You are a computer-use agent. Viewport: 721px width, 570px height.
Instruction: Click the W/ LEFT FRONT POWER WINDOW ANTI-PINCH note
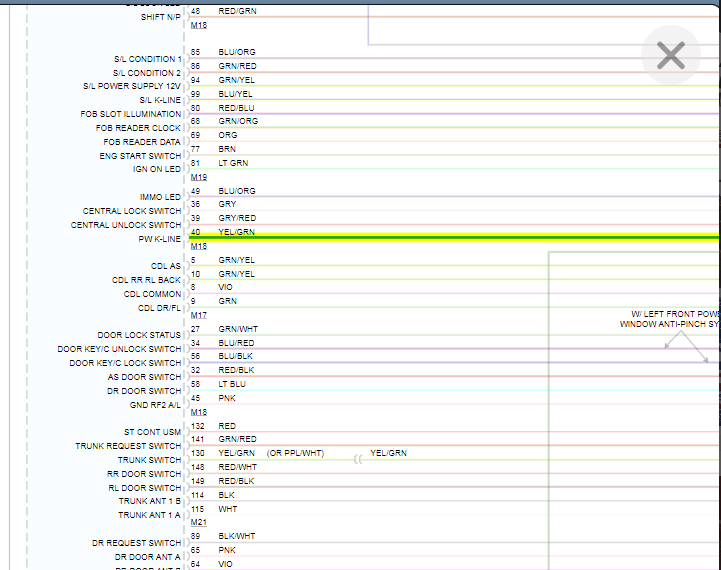669,319
